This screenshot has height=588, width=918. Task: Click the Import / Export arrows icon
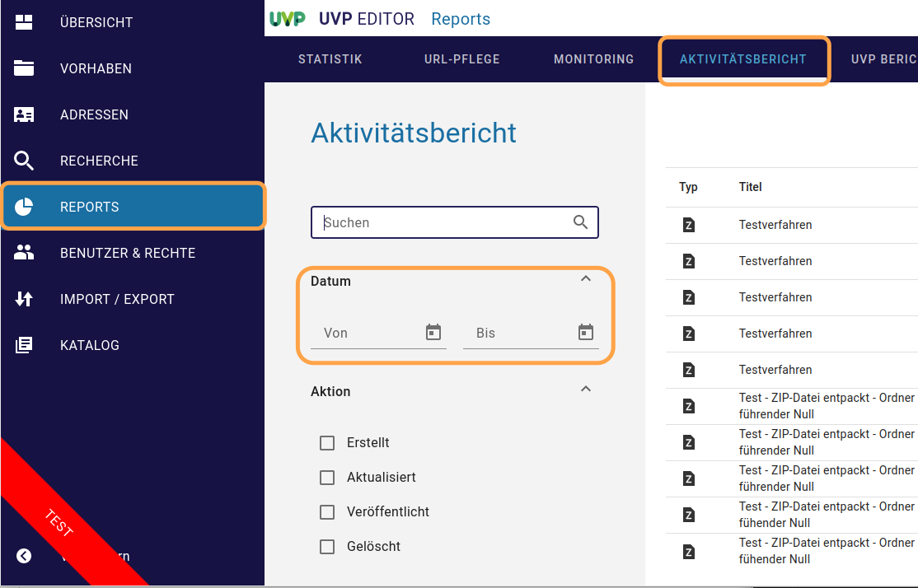pyautogui.click(x=23, y=299)
